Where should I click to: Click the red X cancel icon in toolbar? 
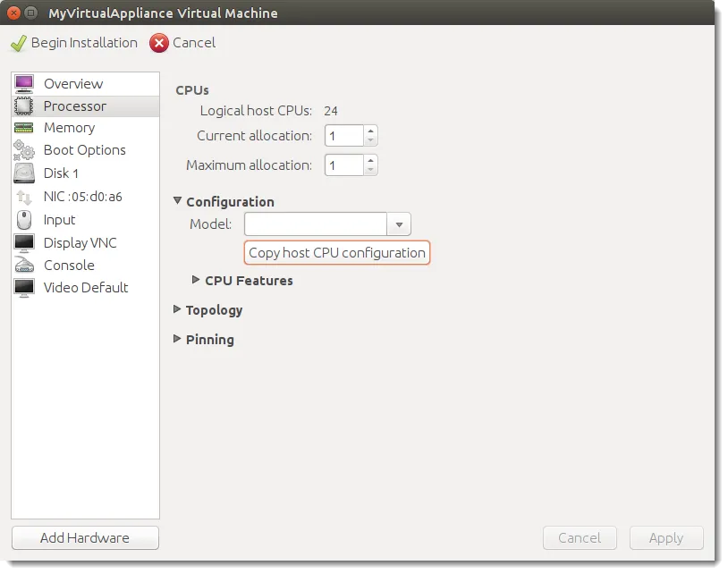point(159,43)
